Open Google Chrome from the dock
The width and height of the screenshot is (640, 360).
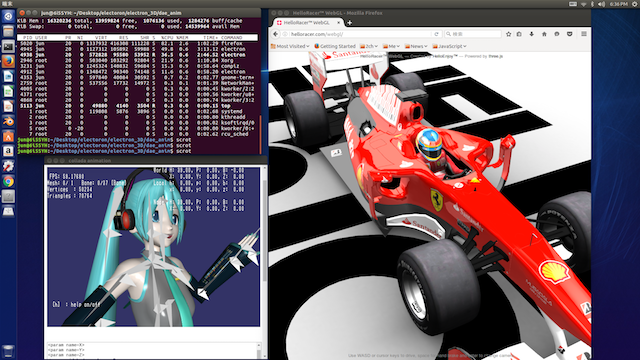(x=8, y=181)
